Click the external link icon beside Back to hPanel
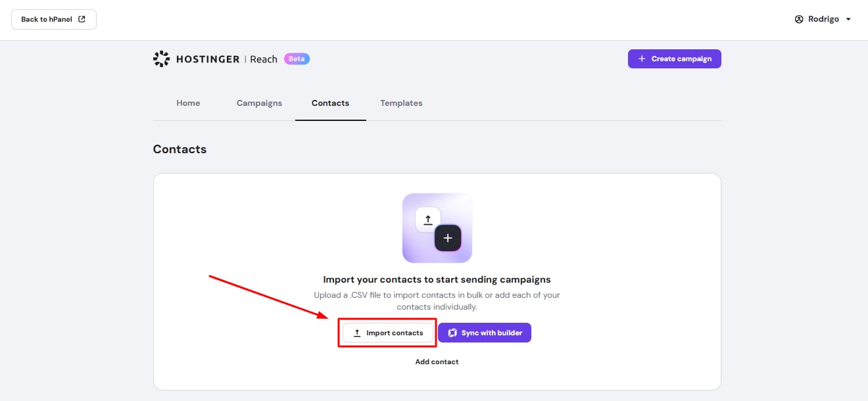 pos(82,19)
